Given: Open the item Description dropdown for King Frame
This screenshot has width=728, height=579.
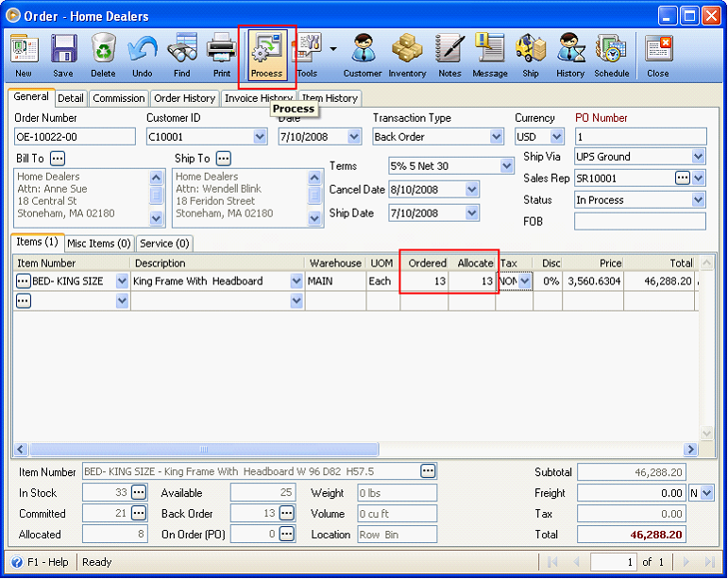Looking at the screenshot, I should (x=296, y=281).
